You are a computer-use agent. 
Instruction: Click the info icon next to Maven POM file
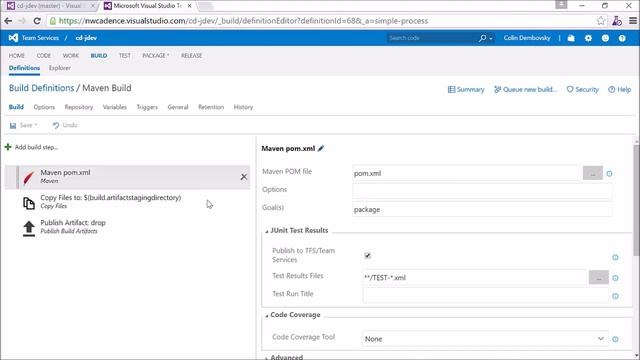point(609,173)
